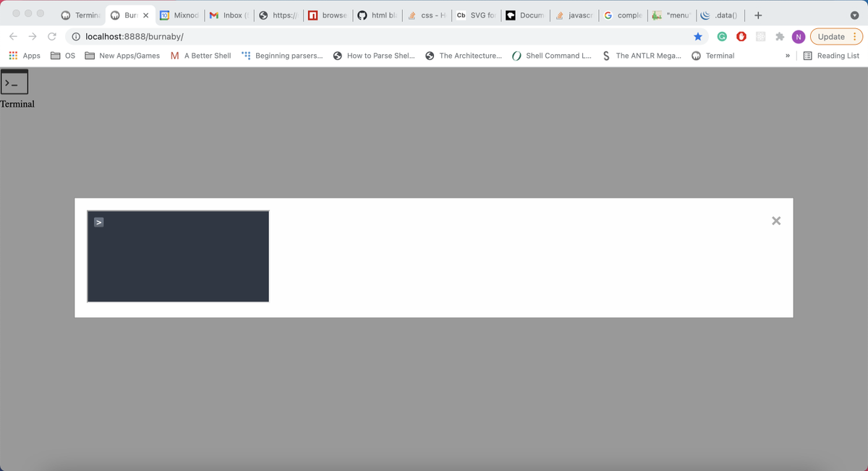
Task: Switch to the first 'Termina' tab
Action: click(x=80, y=14)
